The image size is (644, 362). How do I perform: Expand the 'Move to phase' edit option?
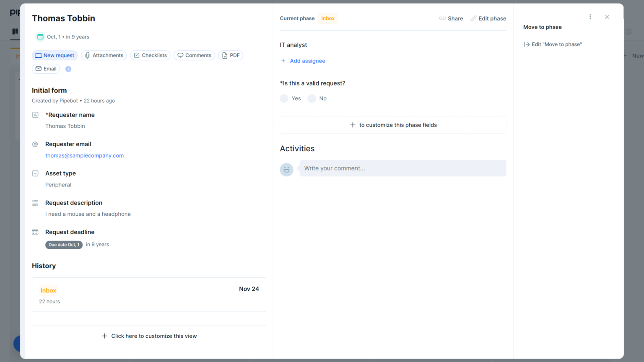(553, 44)
